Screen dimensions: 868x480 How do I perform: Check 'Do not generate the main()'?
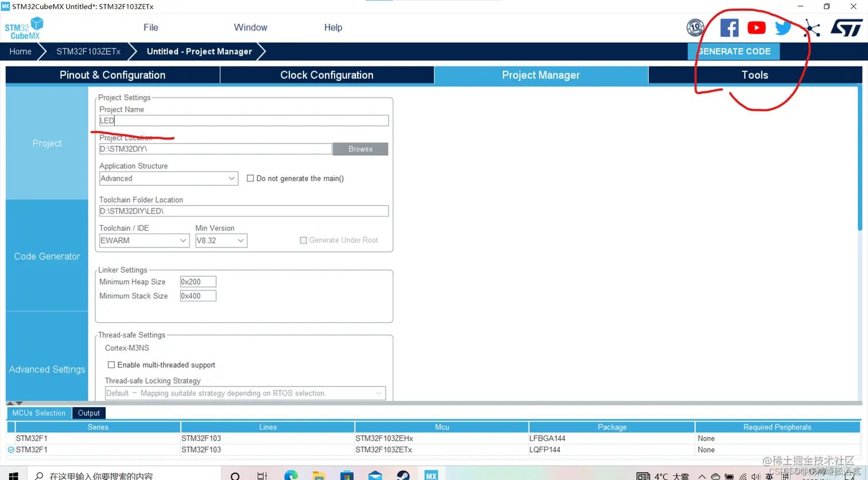[x=250, y=179]
